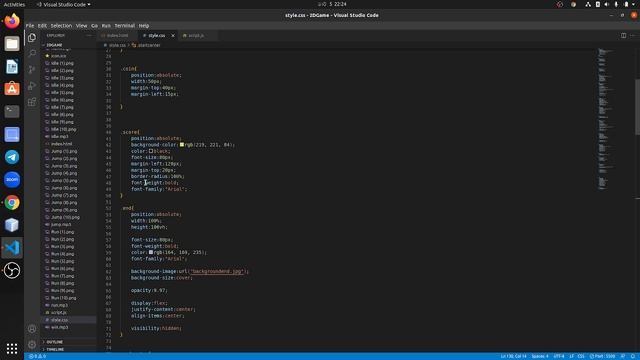Image resolution: width=640 pixels, height=360 pixels.
Task: Open jump.mp3 in the Explorer file tree
Action: [61, 224]
